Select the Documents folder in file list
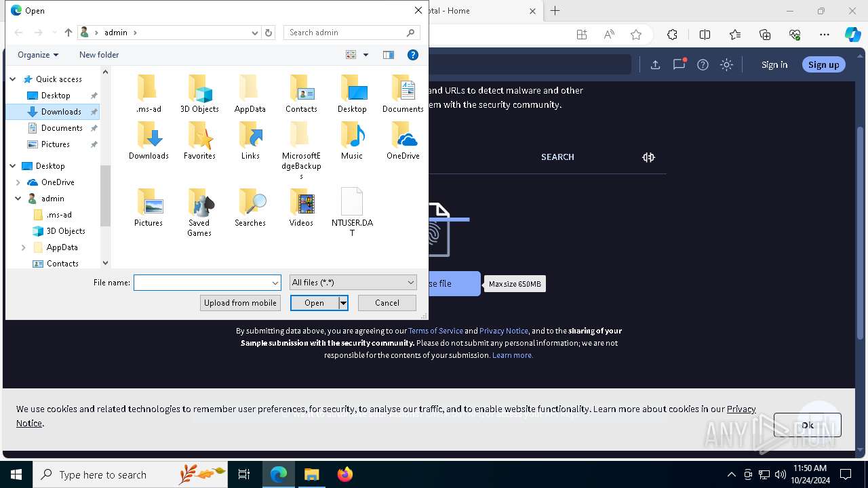This screenshot has width=868, height=488. pos(403,94)
